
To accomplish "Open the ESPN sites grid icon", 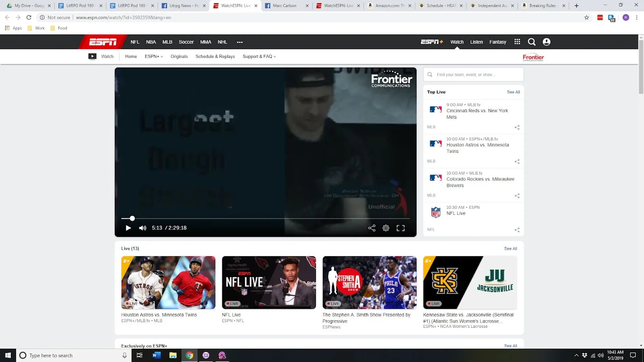I will [517, 42].
